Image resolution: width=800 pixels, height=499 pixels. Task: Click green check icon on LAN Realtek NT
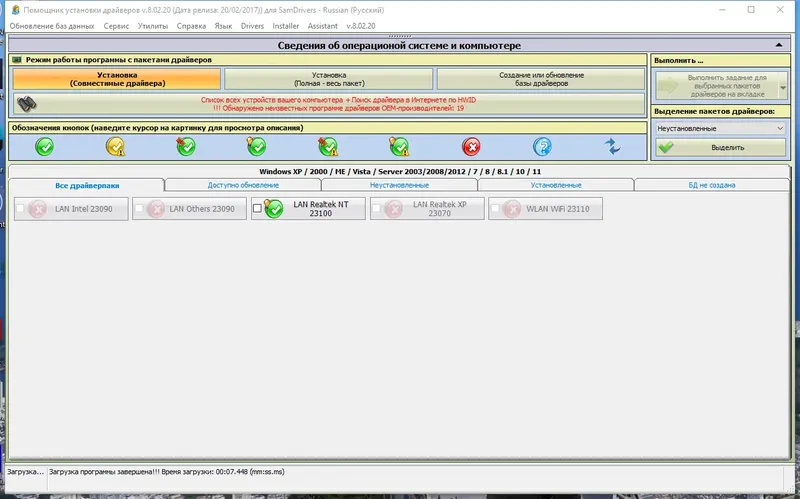point(274,208)
